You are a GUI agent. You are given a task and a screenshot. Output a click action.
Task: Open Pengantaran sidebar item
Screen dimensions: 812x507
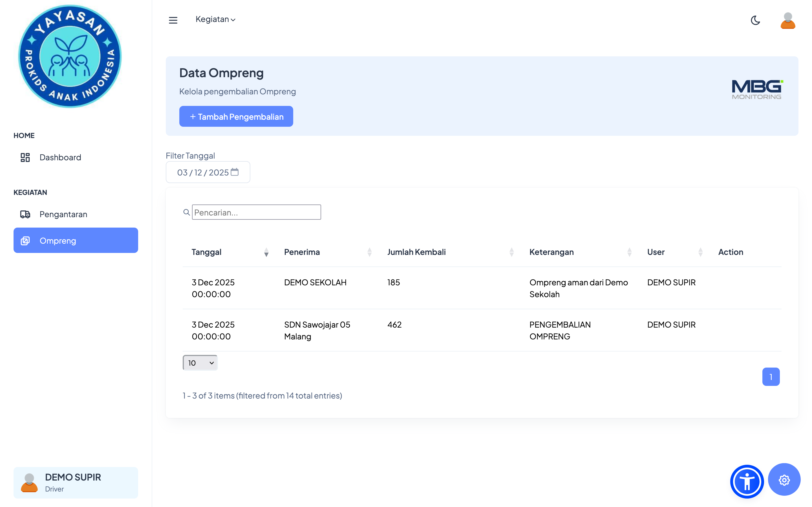click(63, 214)
